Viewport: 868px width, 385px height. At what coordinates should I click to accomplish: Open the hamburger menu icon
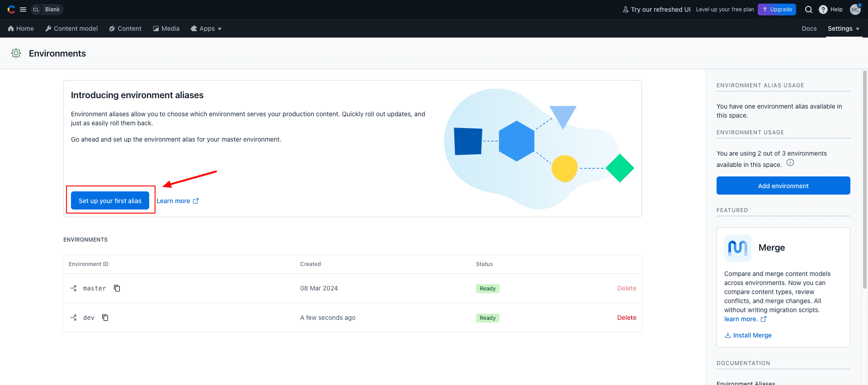point(23,10)
